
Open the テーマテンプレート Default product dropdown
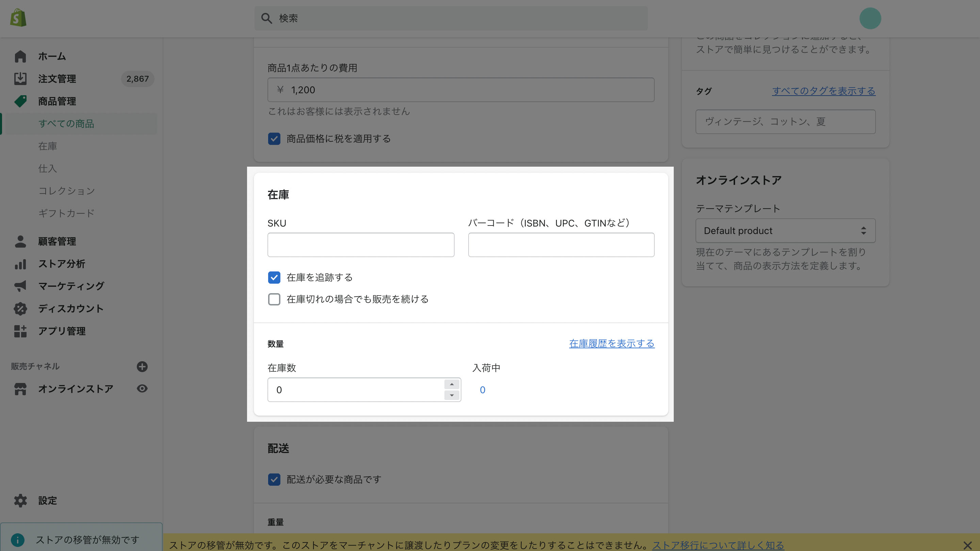(785, 231)
